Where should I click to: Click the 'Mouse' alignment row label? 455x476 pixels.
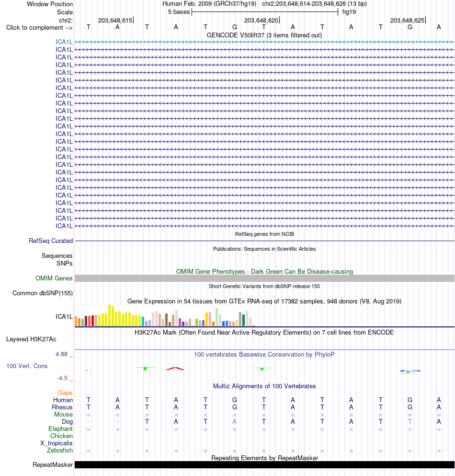(63, 414)
